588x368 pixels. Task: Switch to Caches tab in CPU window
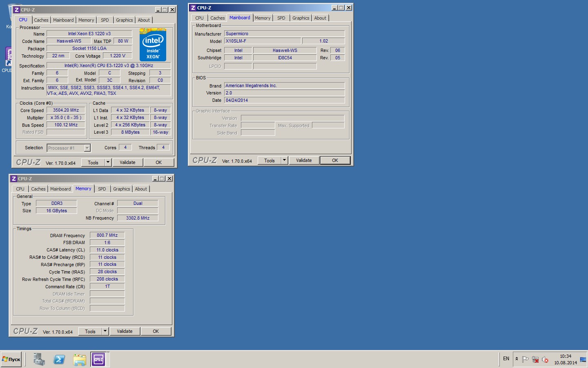pyautogui.click(x=41, y=20)
